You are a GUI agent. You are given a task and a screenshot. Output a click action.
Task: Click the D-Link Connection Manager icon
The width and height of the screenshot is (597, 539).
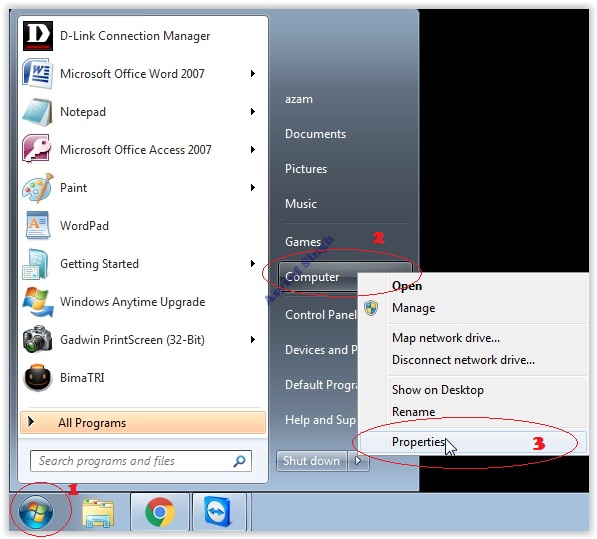pyautogui.click(x=37, y=36)
